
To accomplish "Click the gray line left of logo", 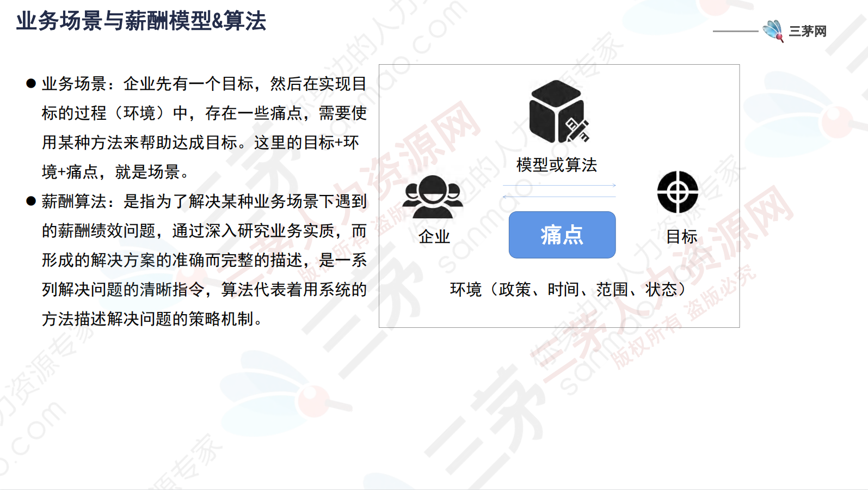I will 735,32.
